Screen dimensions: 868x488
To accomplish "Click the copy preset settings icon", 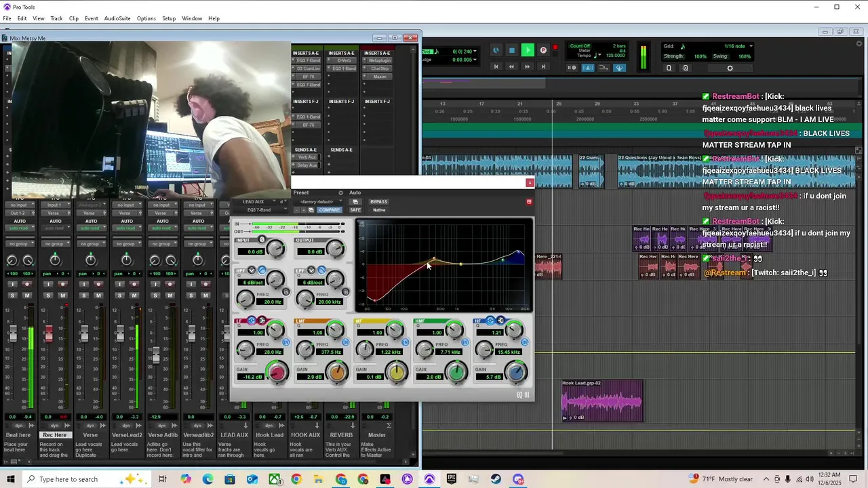I will [311, 210].
